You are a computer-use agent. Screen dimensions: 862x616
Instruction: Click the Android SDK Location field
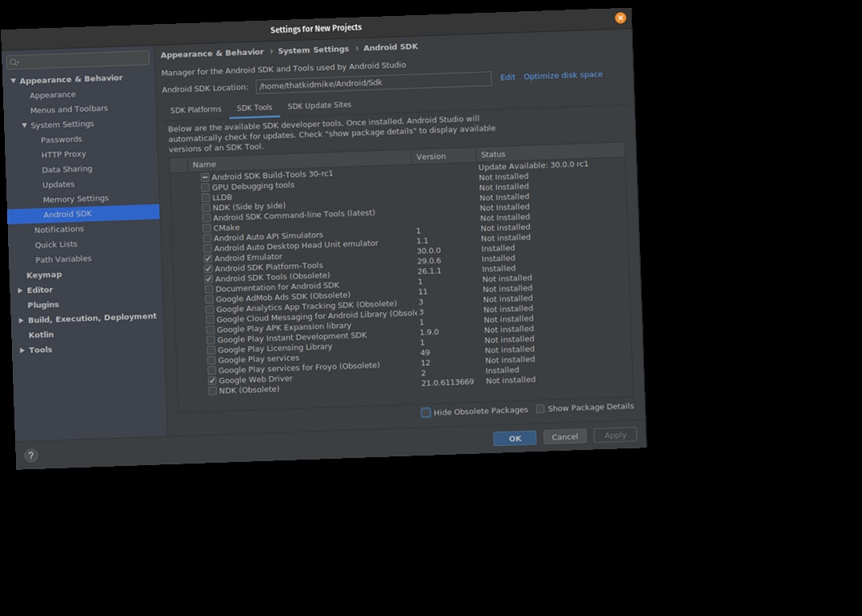pos(374,81)
